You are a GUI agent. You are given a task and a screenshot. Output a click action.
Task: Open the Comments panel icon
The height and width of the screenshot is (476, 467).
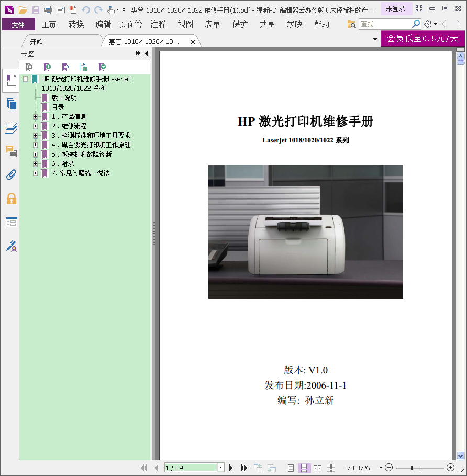coord(11,151)
